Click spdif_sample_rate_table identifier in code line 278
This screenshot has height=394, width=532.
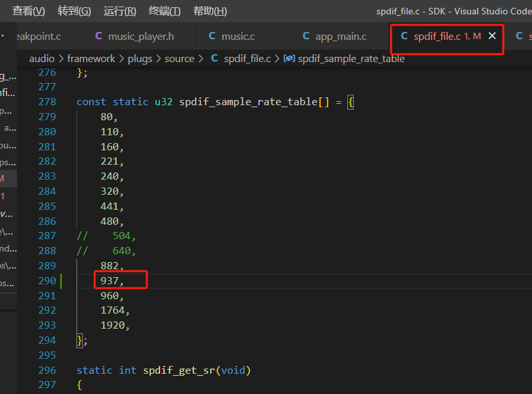(248, 102)
